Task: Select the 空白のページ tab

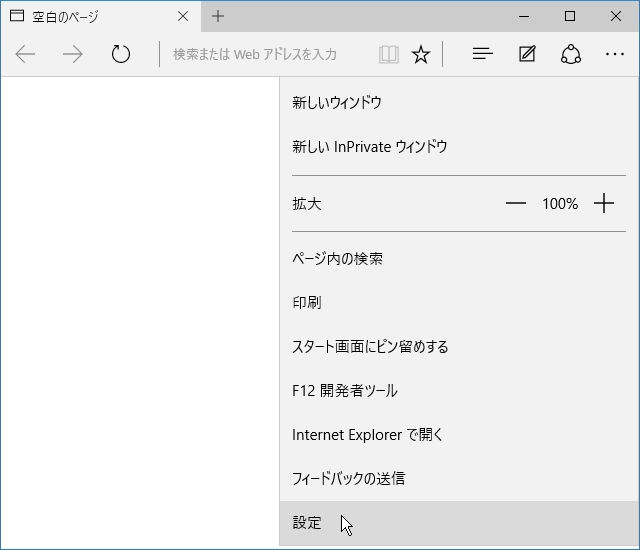Action: click(101, 16)
